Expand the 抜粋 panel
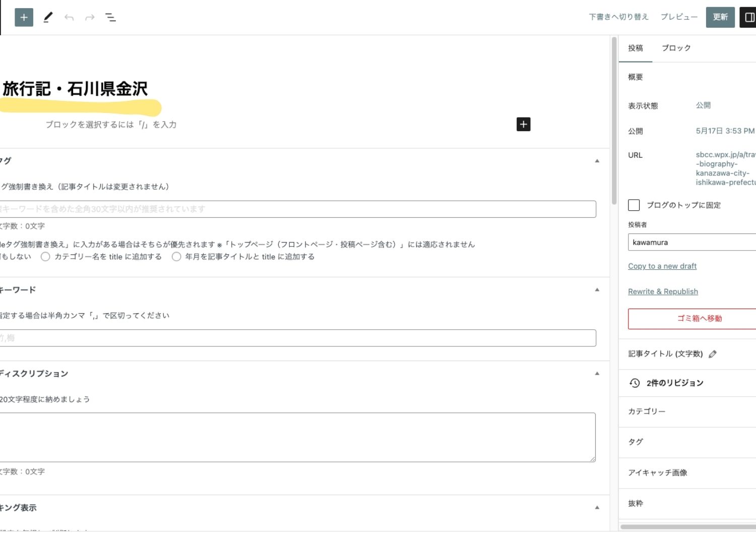This screenshot has height=535, width=756. pos(687,503)
